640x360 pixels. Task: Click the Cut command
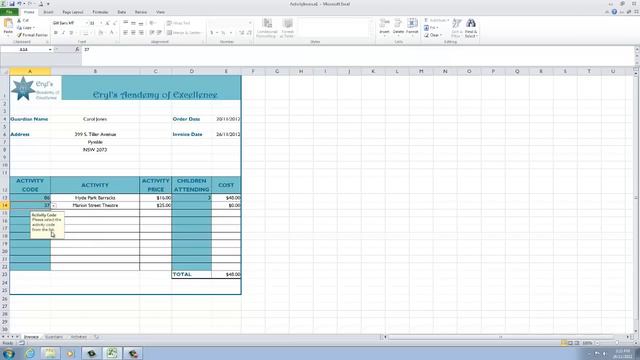[23, 20]
